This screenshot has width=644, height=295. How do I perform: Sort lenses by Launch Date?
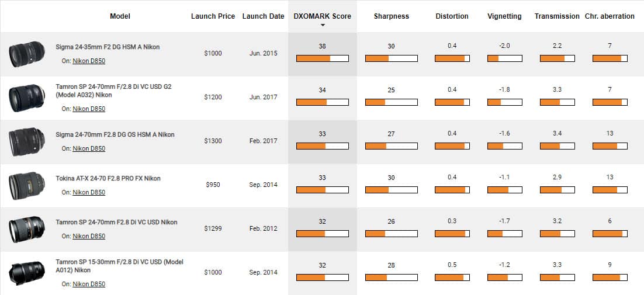(263, 16)
